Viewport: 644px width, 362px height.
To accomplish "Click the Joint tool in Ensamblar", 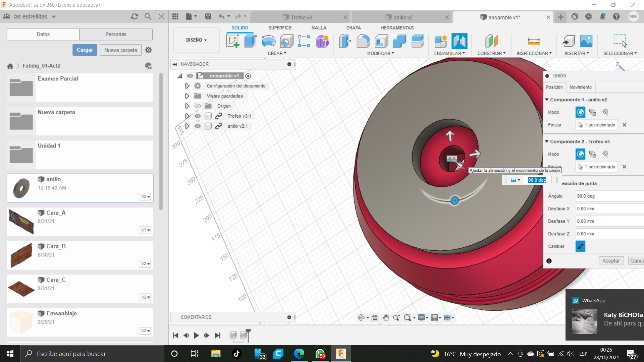I will 459,41.
